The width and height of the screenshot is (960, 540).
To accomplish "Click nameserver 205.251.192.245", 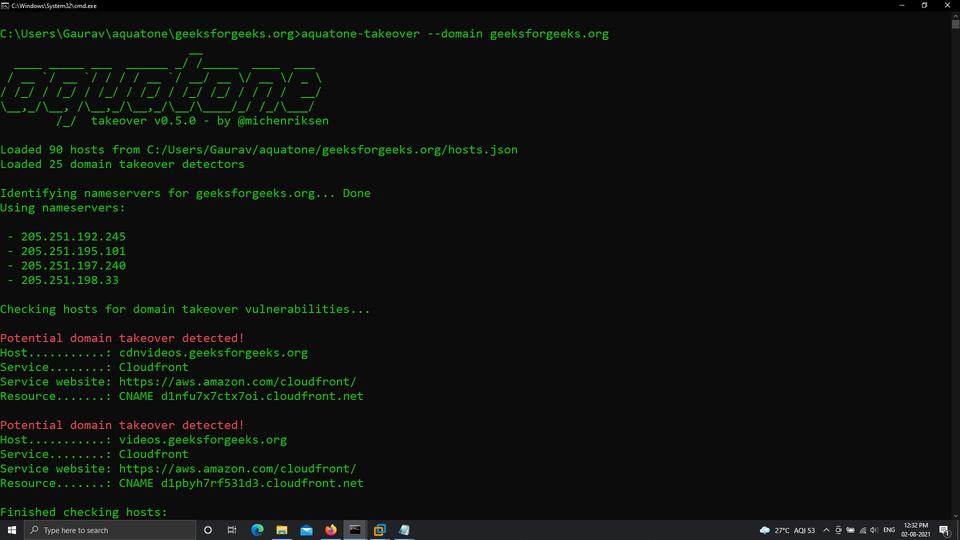I will [x=73, y=236].
